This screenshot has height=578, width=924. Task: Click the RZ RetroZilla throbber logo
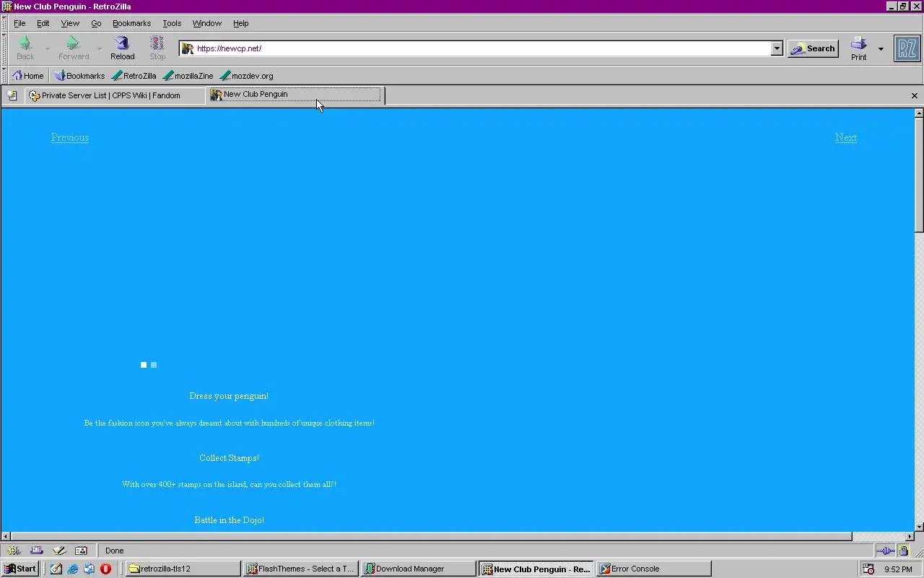(x=907, y=48)
